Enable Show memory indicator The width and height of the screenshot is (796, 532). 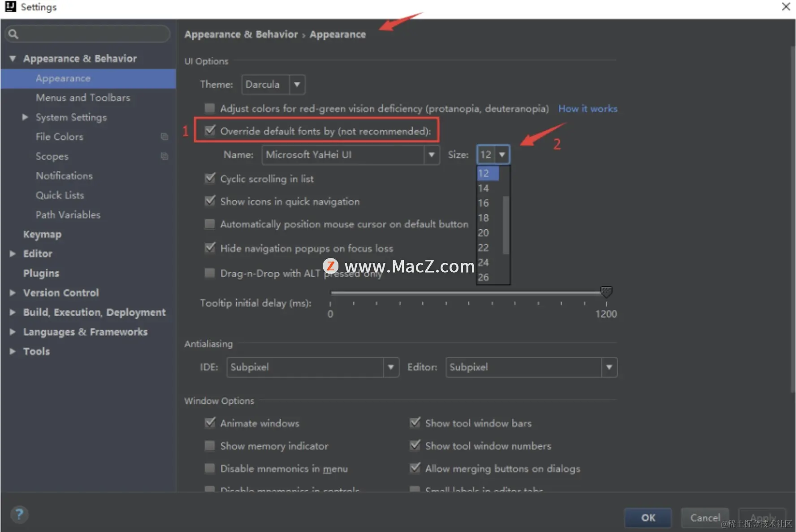point(209,446)
